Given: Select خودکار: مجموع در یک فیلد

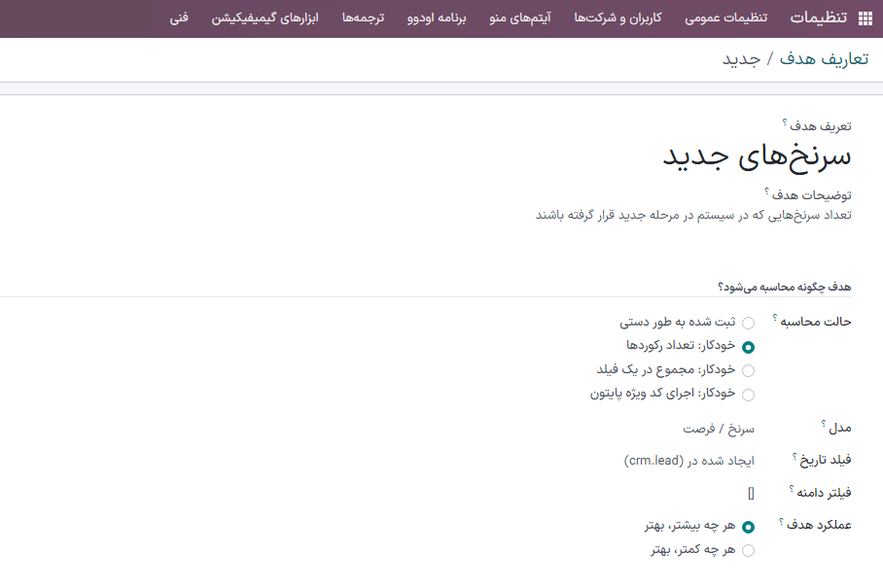Looking at the screenshot, I should 748,370.
